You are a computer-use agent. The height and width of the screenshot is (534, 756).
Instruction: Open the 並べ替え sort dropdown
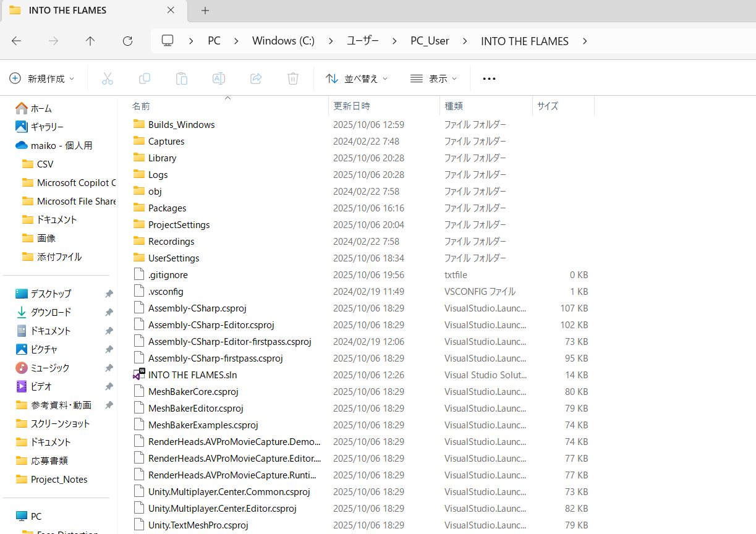click(357, 78)
